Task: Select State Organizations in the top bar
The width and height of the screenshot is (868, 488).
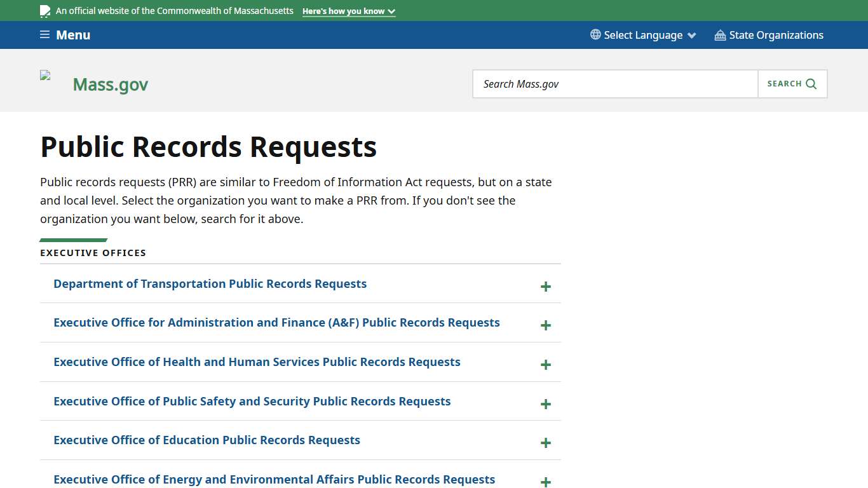Action: point(776,35)
